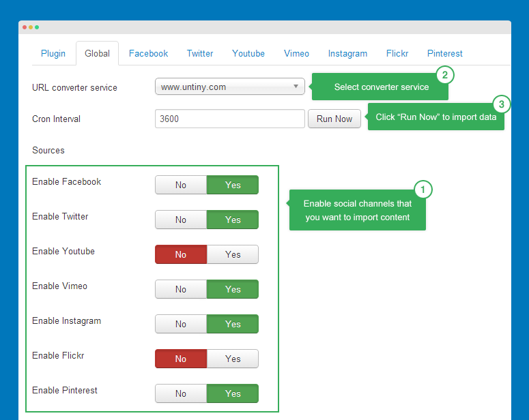
Task: Switch to the Instagram tab
Action: point(347,53)
